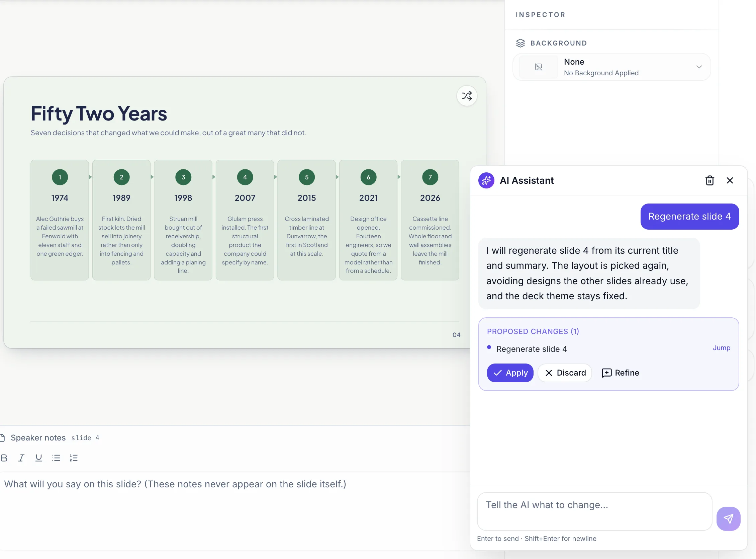Click the 'slide 4' label beside Speaker notes
This screenshot has height=559, width=756.
85,438
